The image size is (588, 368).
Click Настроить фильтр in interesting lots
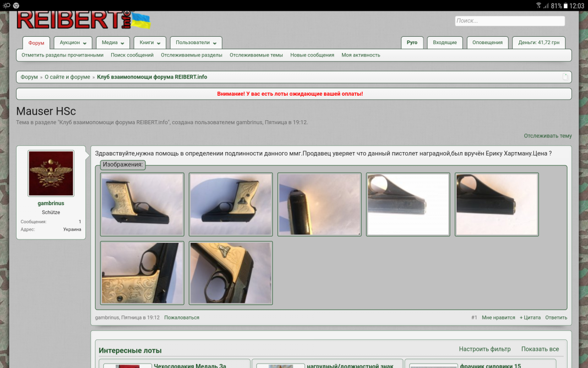(x=485, y=349)
